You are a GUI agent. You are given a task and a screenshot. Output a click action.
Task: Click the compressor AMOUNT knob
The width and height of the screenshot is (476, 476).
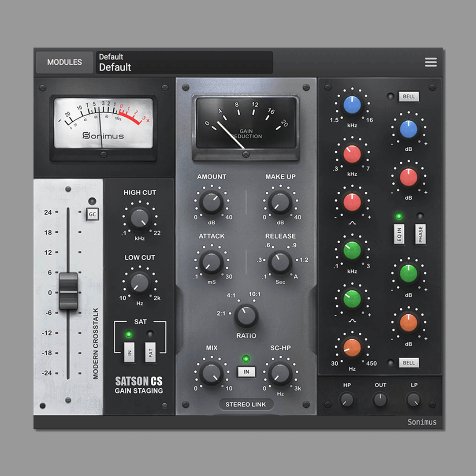tap(211, 202)
